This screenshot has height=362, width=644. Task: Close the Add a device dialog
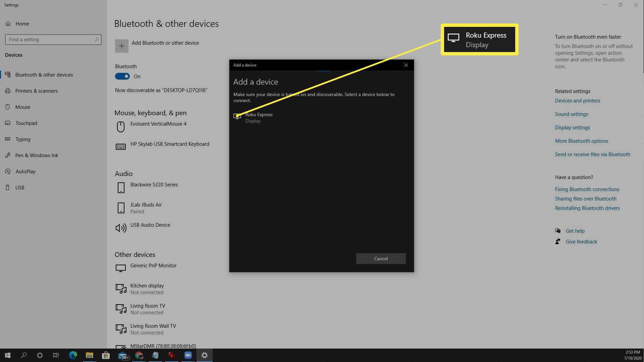tap(406, 65)
